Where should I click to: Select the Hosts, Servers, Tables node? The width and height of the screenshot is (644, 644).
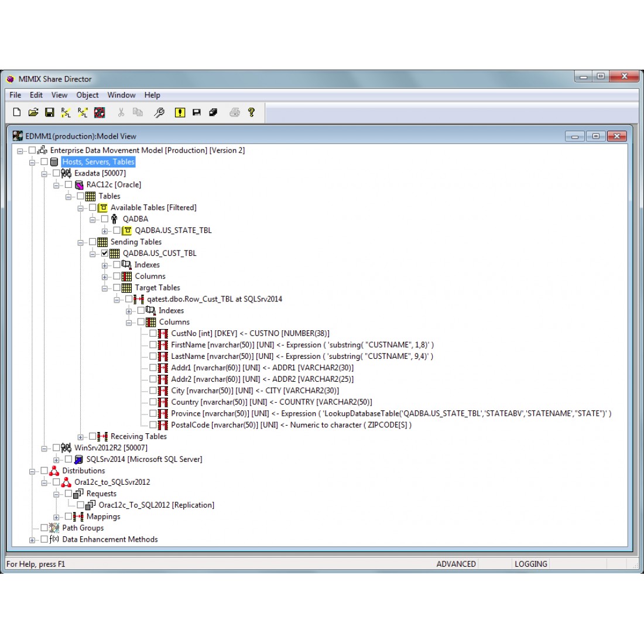coord(98,162)
